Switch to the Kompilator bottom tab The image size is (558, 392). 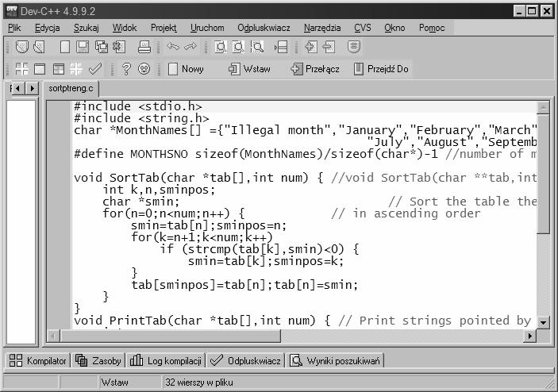tap(37, 361)
